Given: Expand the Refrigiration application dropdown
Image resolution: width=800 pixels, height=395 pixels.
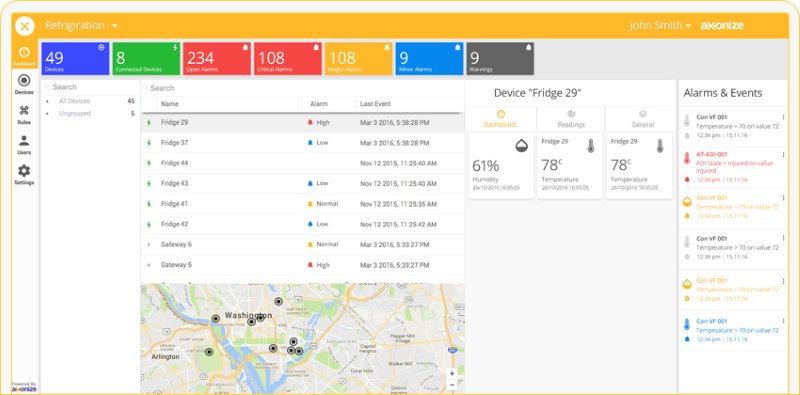Looking at the screenshot, I should click(x=82, y=26).
